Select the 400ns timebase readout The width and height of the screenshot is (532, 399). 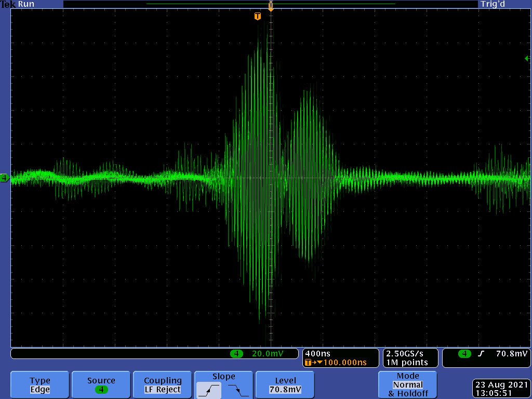click(x=315, y=353)
